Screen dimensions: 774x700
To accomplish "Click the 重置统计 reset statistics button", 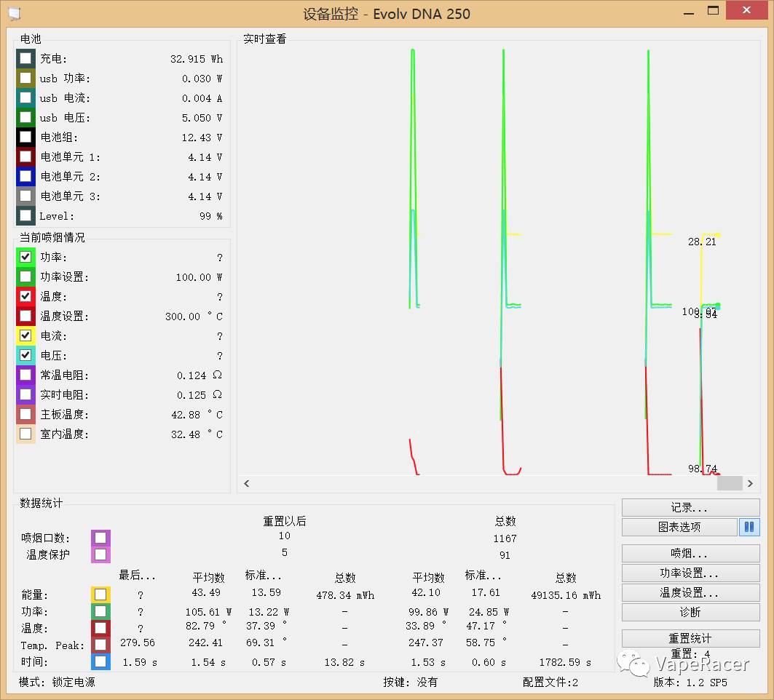I will tap(690, 638).
